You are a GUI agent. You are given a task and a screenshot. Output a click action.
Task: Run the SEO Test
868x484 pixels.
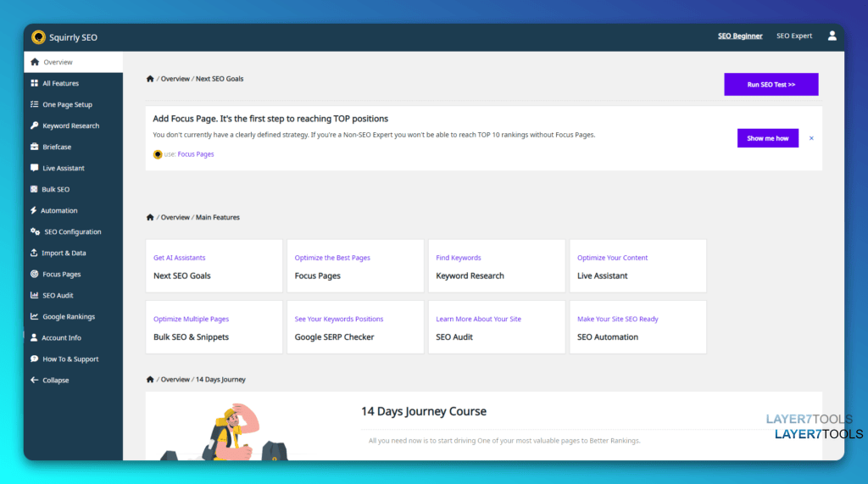(771, 84)
